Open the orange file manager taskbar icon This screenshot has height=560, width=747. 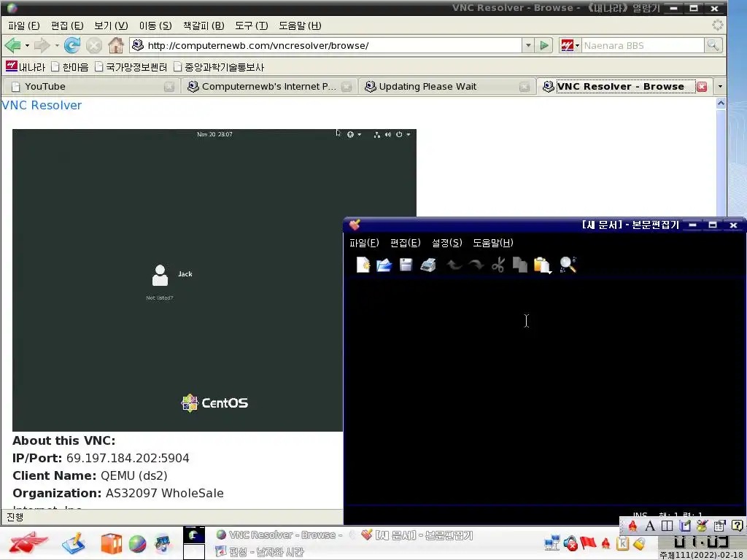pyautogui.click(x=111, y=544)
